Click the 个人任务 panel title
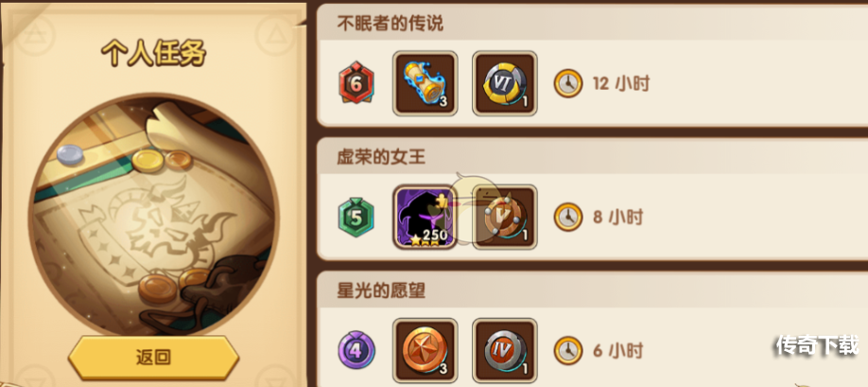868x387 pixels. click(153, 54)
